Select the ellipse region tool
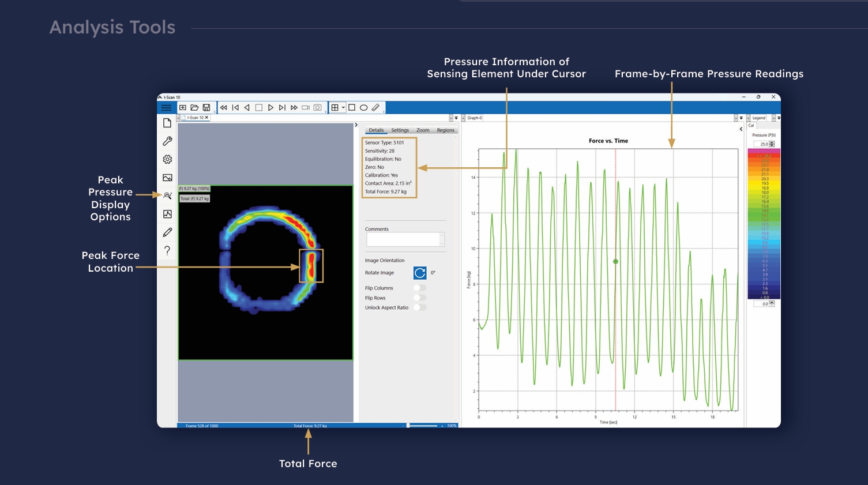The image size is (868, 485). [363, 108]
